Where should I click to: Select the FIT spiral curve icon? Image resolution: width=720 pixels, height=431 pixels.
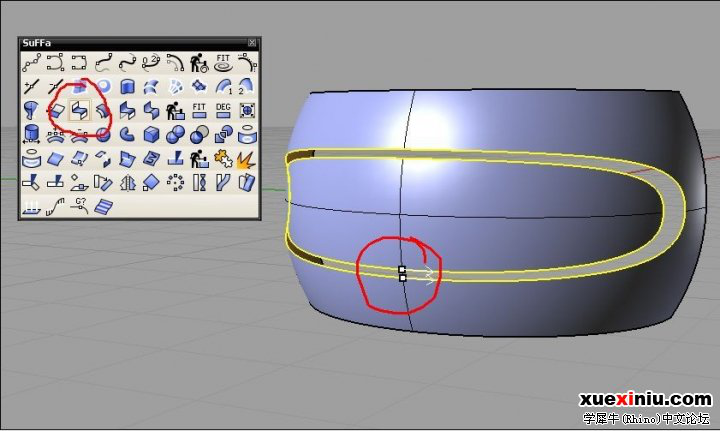(223, 62)
